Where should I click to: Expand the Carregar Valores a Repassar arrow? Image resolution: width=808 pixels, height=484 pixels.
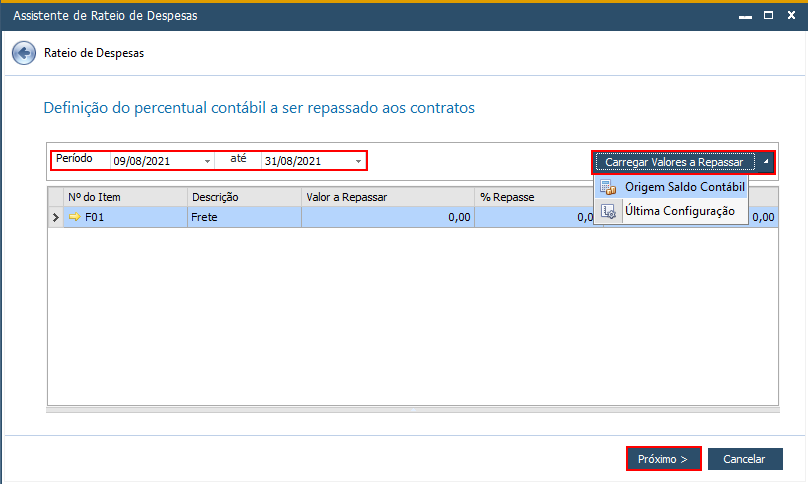766,162
